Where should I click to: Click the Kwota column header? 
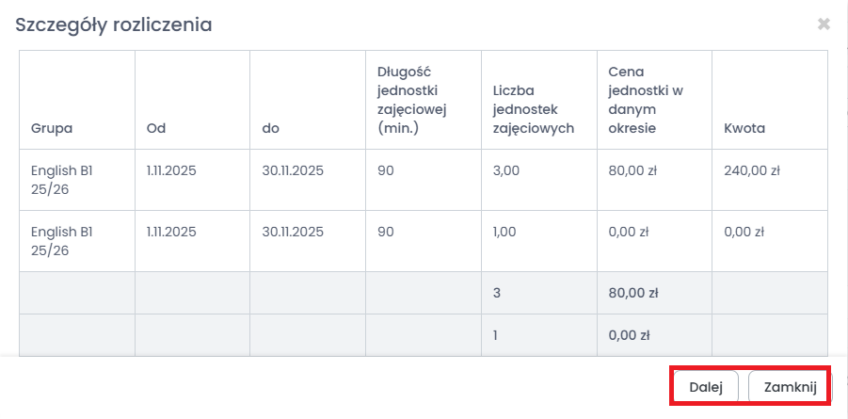click(743, 128)
